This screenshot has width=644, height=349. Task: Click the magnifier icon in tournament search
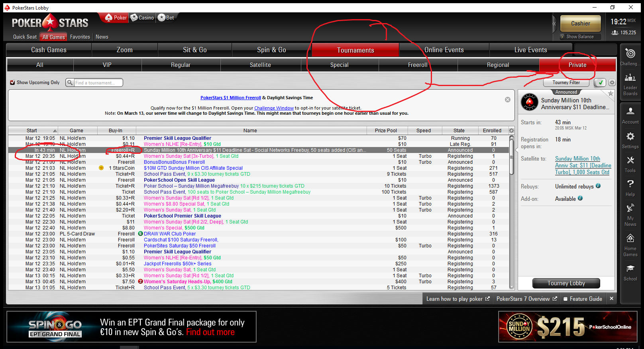pos(70,82)
